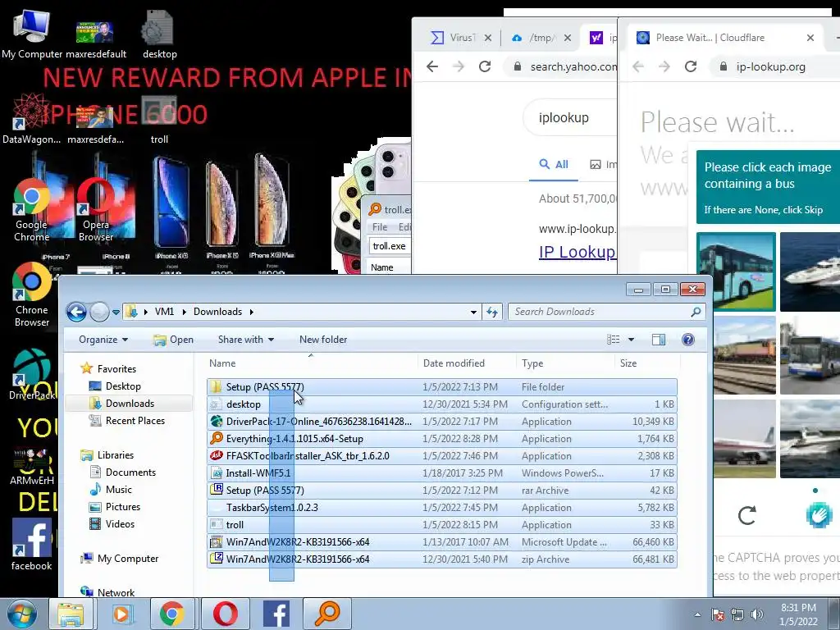The image size is (840, 630).
Task: Select the bus captcha image tile
Action: (736, 272)
